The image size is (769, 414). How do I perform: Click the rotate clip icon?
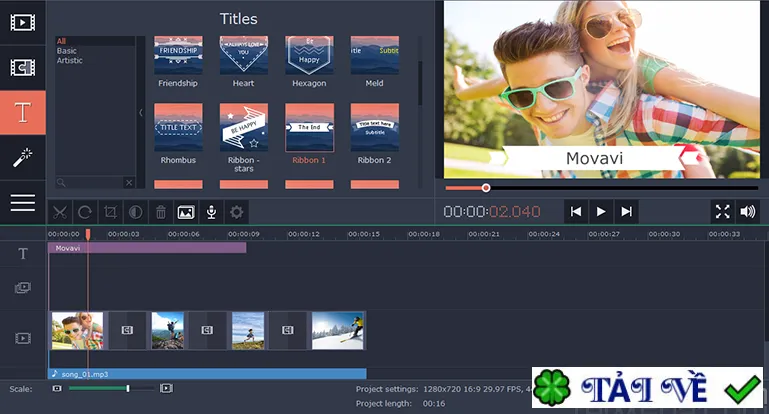pos(85,212)
